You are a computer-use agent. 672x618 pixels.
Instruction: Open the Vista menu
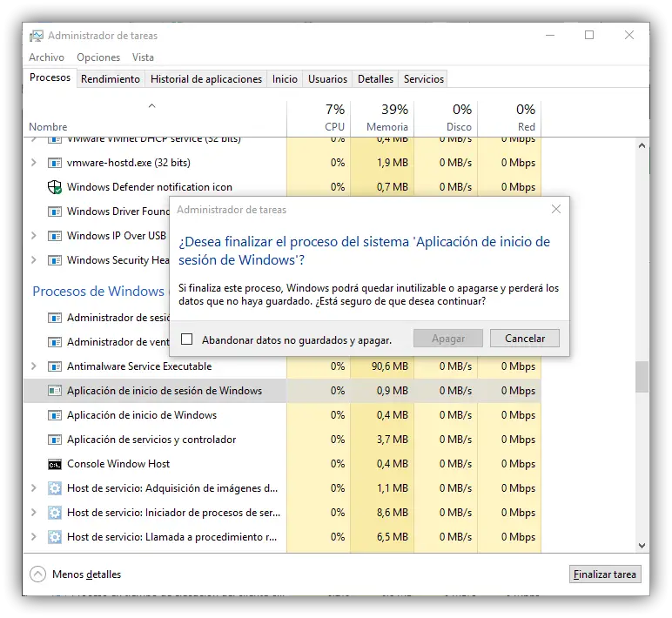pos(143,57)
